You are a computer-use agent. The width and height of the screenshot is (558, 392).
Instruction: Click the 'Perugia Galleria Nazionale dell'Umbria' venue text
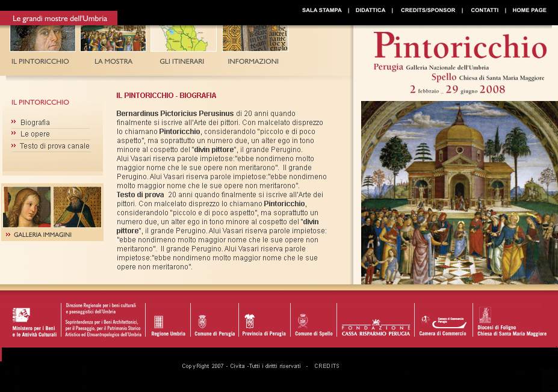[431, 67]
